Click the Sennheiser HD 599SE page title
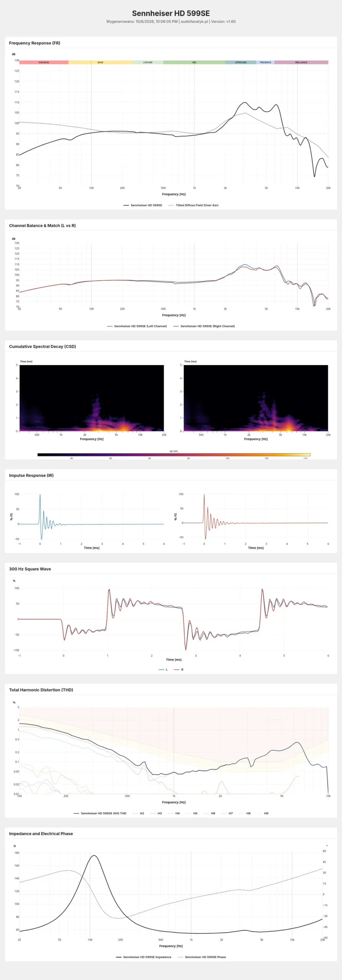The height and width of the screenshot is (980, 342). tap(171, 13)
